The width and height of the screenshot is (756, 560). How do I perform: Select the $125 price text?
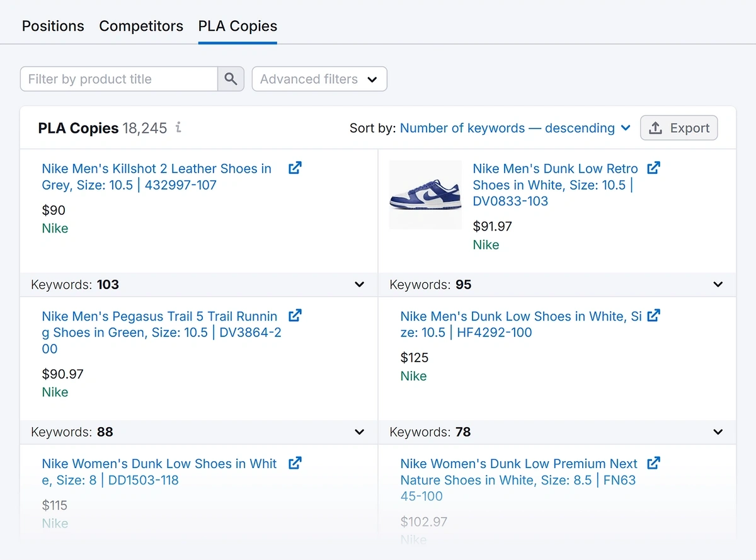415,358
